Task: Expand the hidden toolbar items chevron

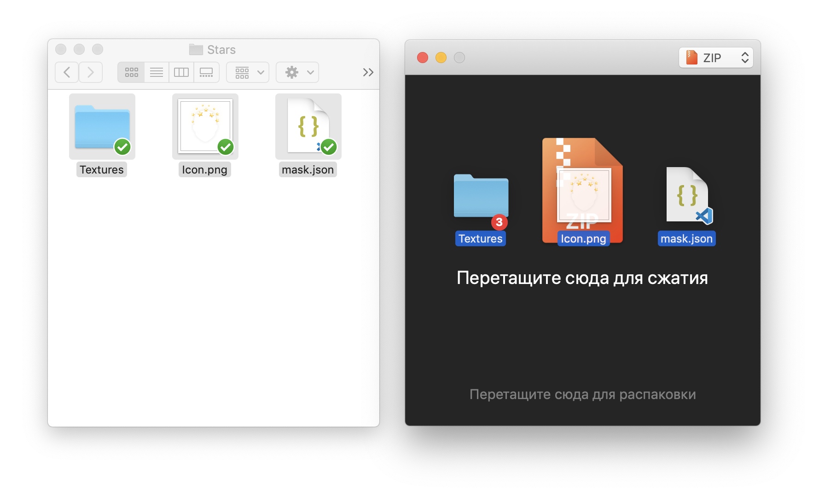Action: click(367, 72)
